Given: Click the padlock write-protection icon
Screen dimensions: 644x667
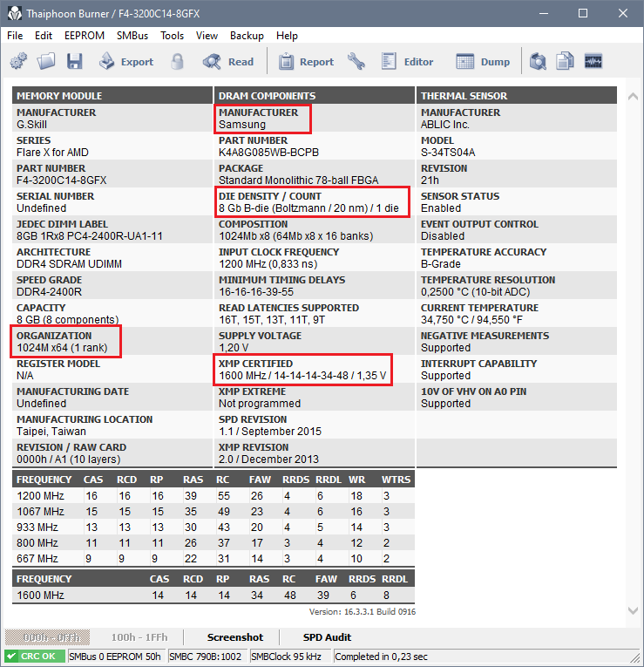Looking at the screenshot, I should pos(177,61).
